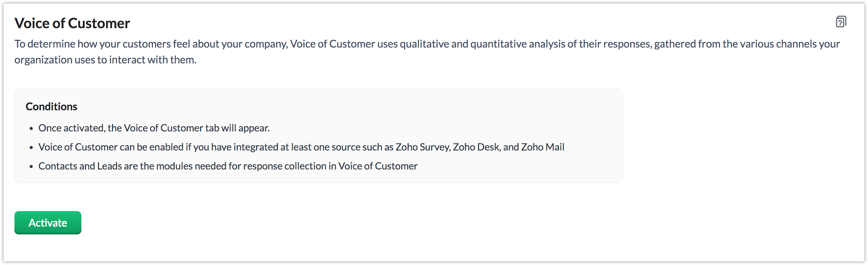This screenshot has width=868, height=265.
Task: Click the Voice of Customer page heading
Action: 72,23
